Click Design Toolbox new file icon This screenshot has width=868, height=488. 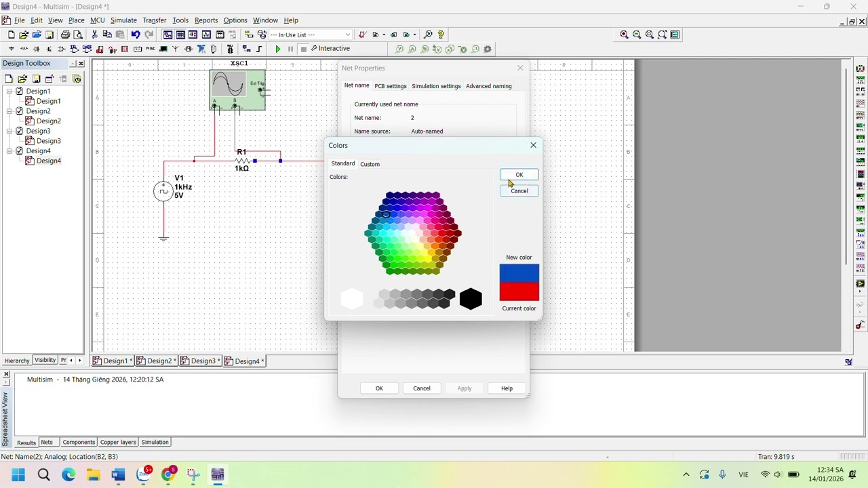point(9,79)
